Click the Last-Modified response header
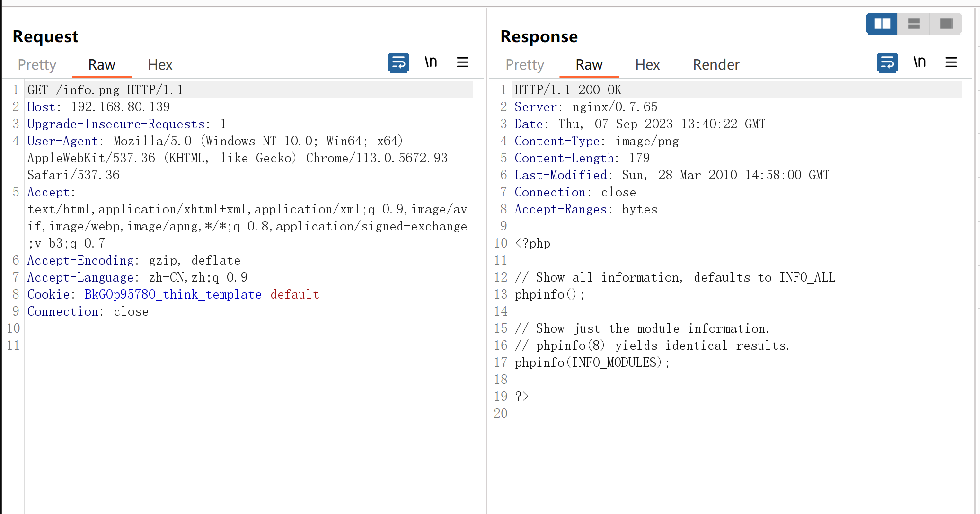This screenshot has width=980, height=514. (672, 175)
